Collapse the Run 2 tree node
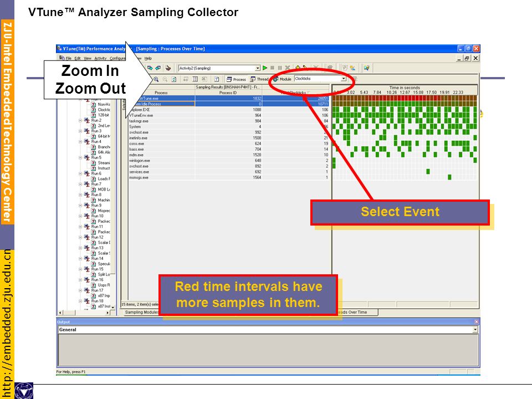The width and height of the screenshot is (532, 399). pos(80,120)
